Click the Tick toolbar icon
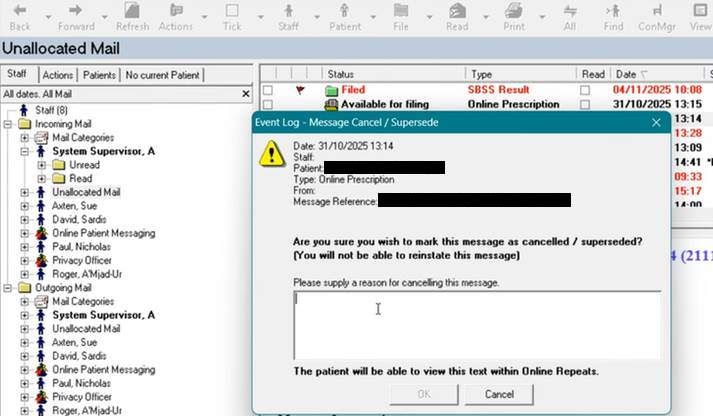 231,17
